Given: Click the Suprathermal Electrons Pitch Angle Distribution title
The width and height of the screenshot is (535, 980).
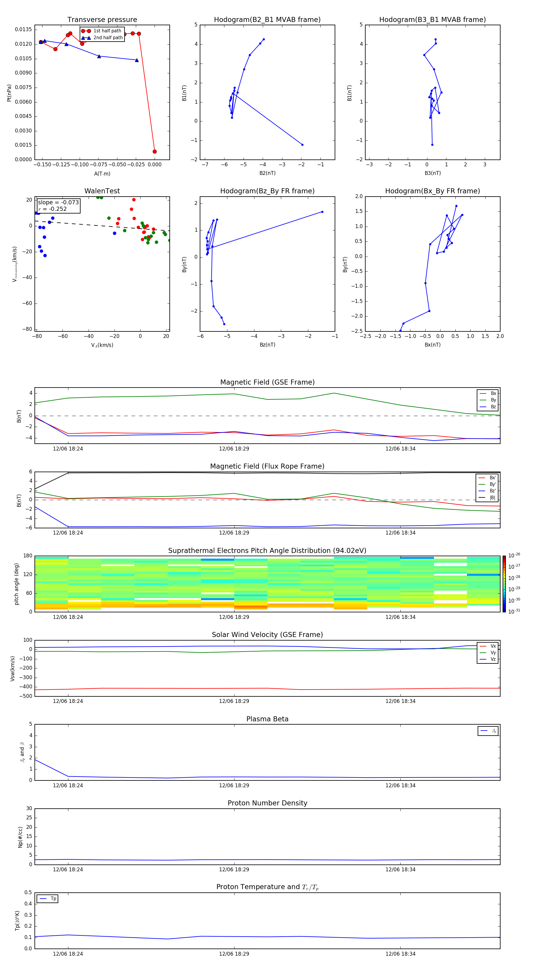Looking at the screenshot, I should (x=267, y=551).
